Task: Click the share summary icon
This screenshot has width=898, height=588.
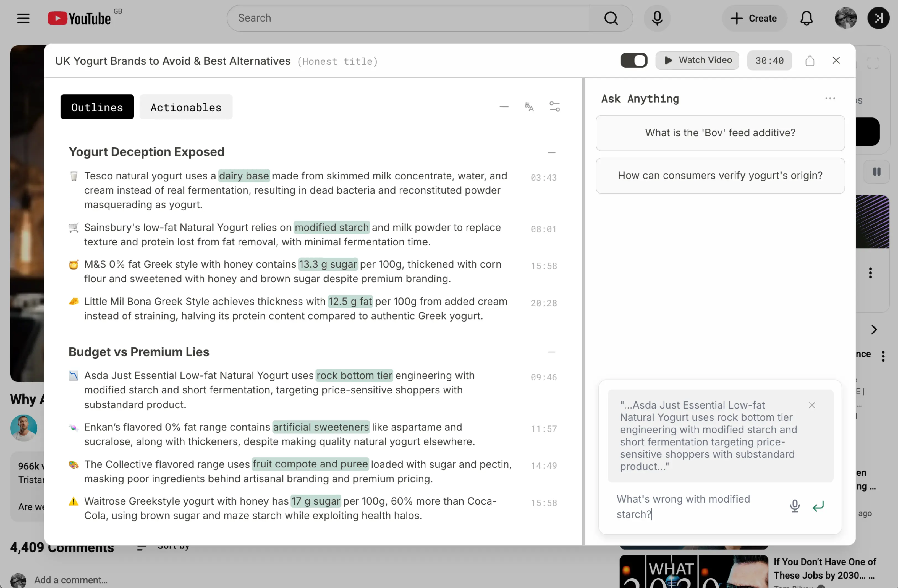Action: pyautogui.click(x=810, y=60)
